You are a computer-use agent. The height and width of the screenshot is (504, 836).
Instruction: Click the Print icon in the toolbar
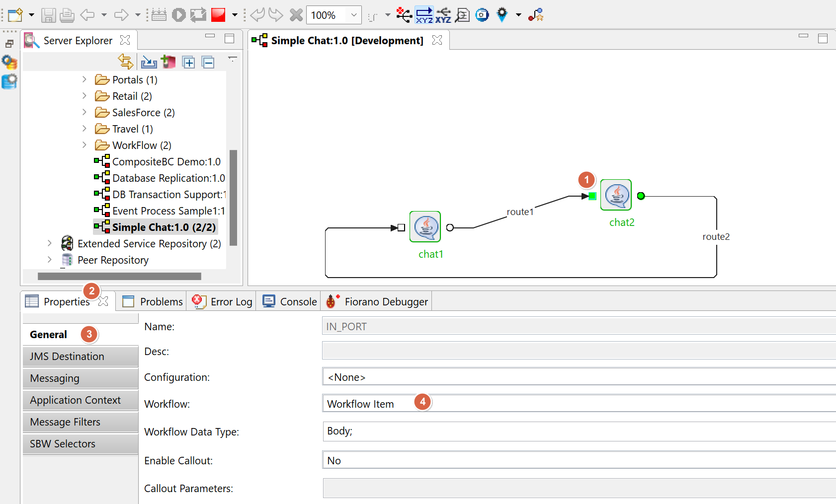click(x=67, y=15)
